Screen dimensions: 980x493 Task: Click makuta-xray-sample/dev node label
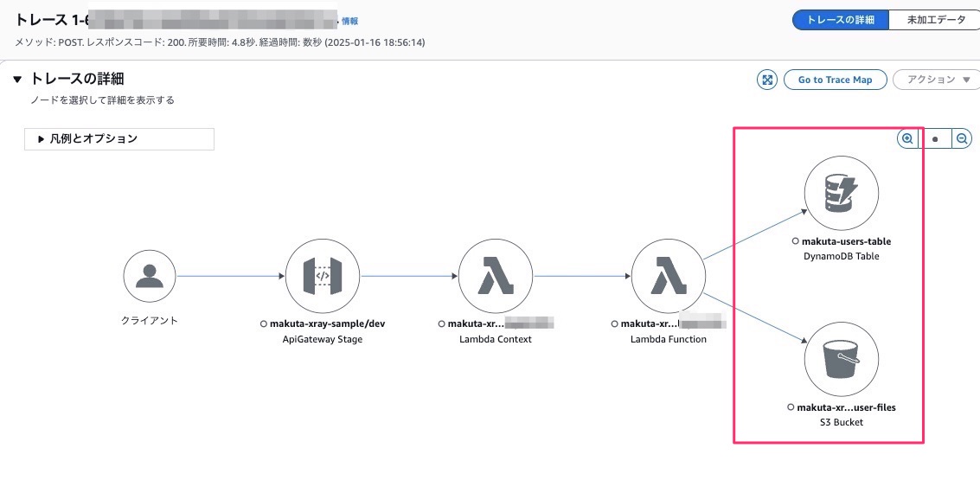point(328,323)
